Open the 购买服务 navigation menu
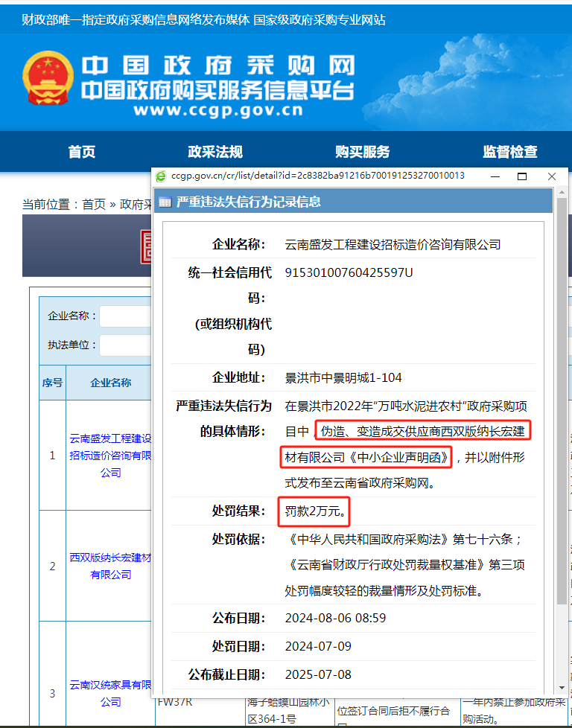 [x=363, y=152]
